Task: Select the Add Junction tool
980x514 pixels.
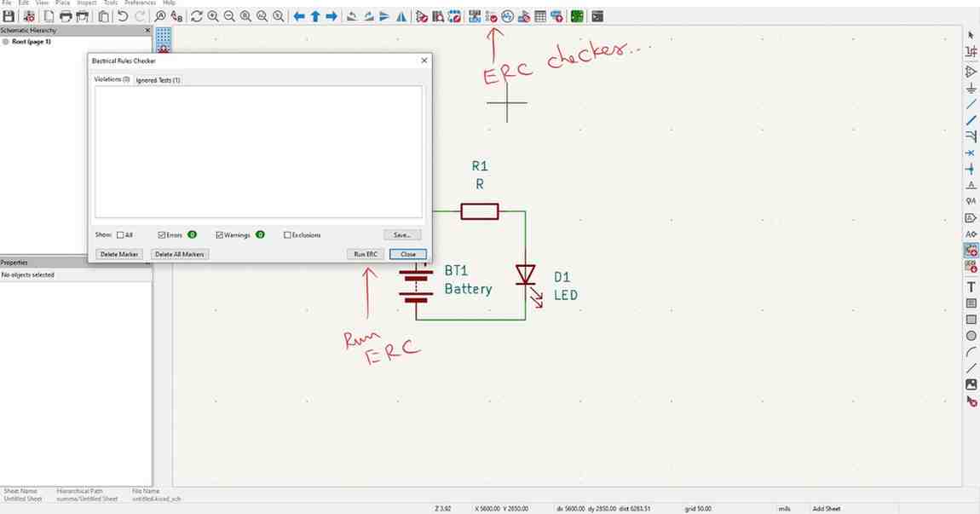Action: [971, 170]
